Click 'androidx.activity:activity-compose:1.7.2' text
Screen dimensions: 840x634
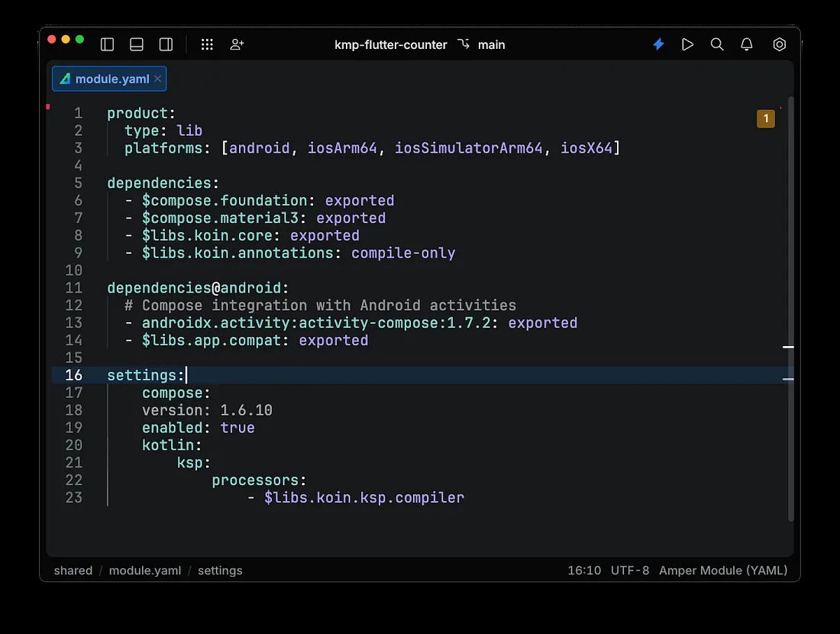[x=316, y=322]
